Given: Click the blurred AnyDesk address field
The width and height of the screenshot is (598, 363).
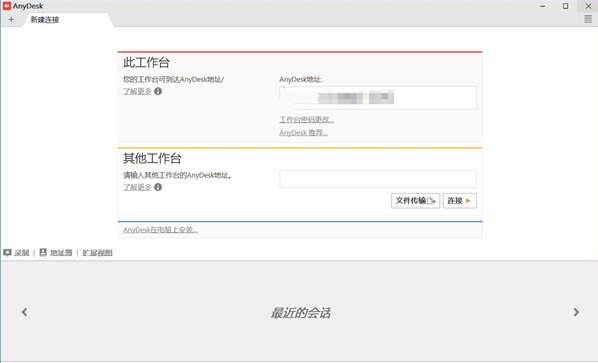Looking at the screenshot, I should point(378,98).
